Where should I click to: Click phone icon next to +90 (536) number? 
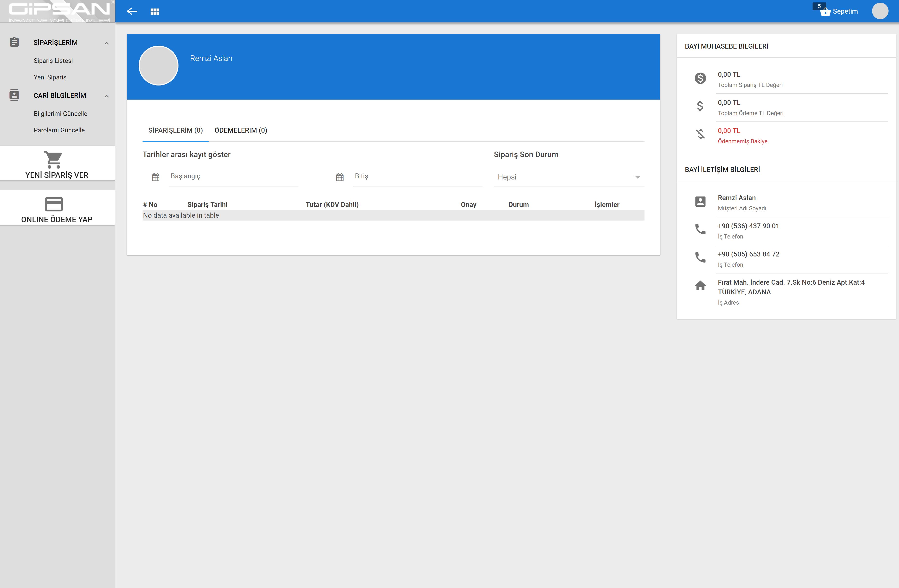[x=700, y=229]
